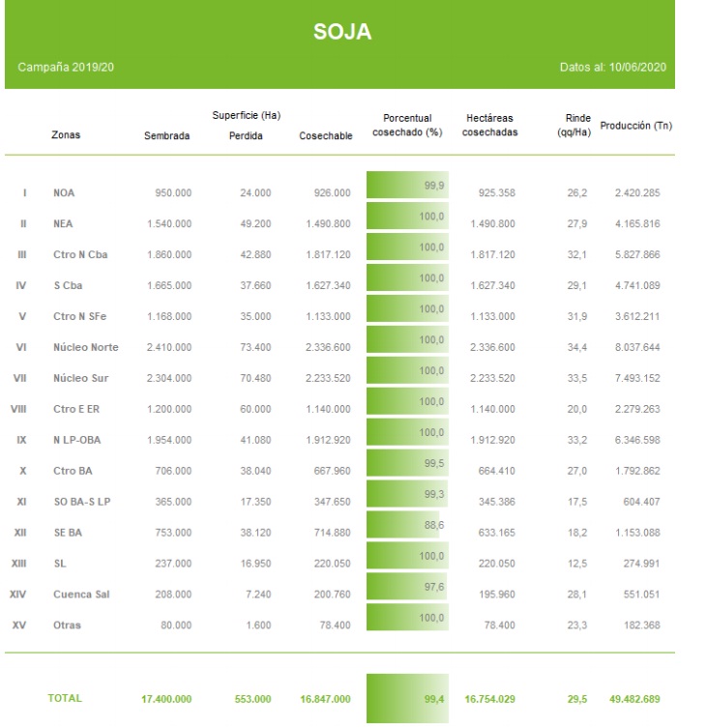Select the Núcleo Norte zone name
Screen dimensions: 706x728
85,347
